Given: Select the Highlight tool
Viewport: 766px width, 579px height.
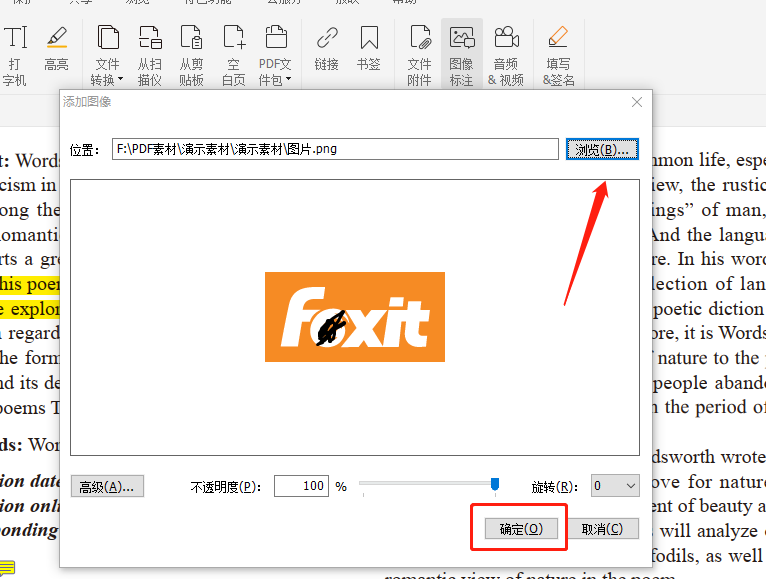Looking at the screenshot, I should [57, 49].
